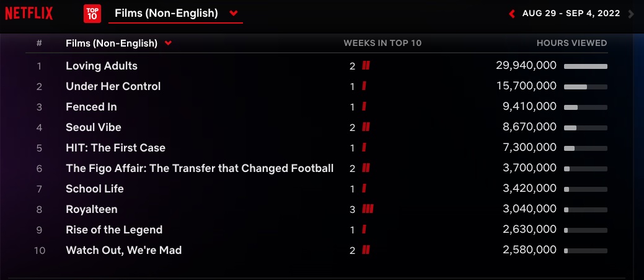Viewport: 644px width, 280px height.
Task: Click weeks bars icon for Seoul Vibe
Action: (366, 127)
